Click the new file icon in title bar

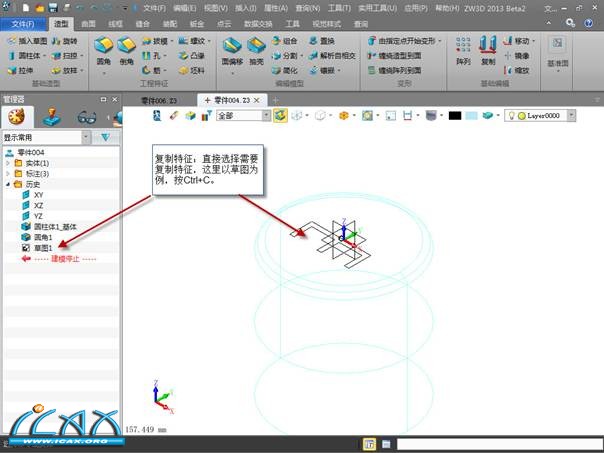coord(26,8)
